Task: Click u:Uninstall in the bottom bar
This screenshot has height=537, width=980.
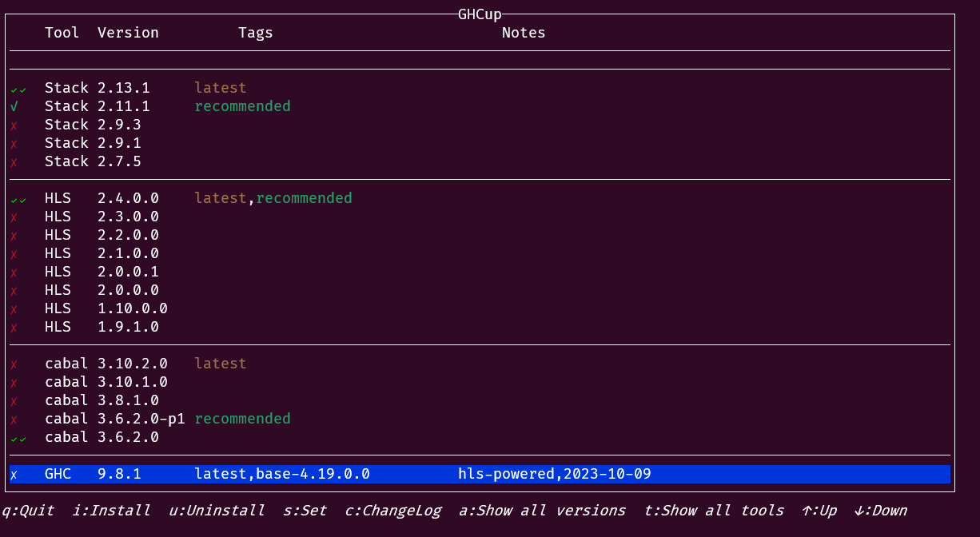Action: (217, 510)
